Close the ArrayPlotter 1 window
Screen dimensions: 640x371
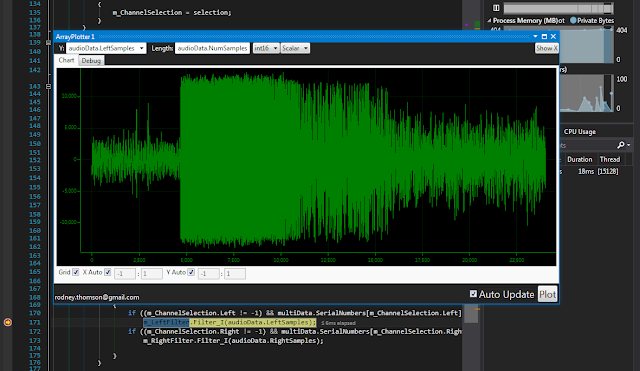coord(553,36)
